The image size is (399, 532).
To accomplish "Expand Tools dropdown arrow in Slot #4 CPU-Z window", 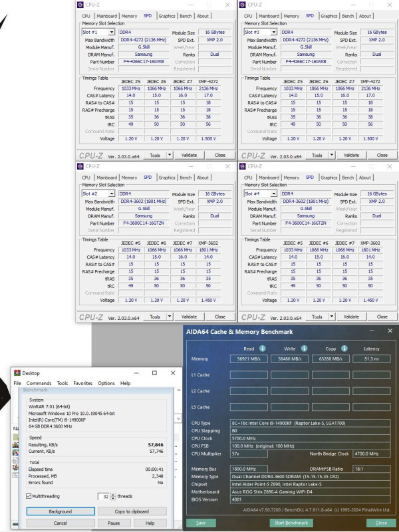I will tap(331, 317).
